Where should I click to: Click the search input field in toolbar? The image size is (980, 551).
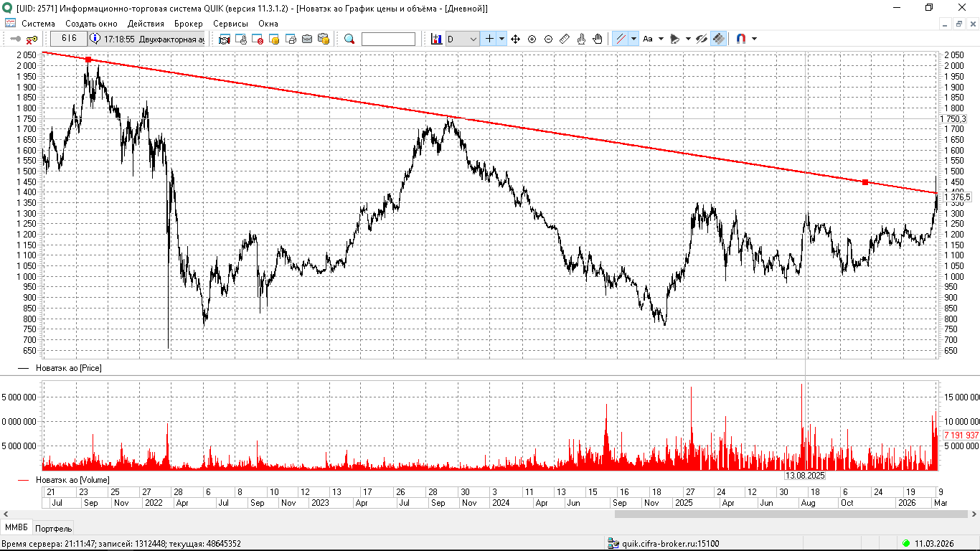point(388,39)
